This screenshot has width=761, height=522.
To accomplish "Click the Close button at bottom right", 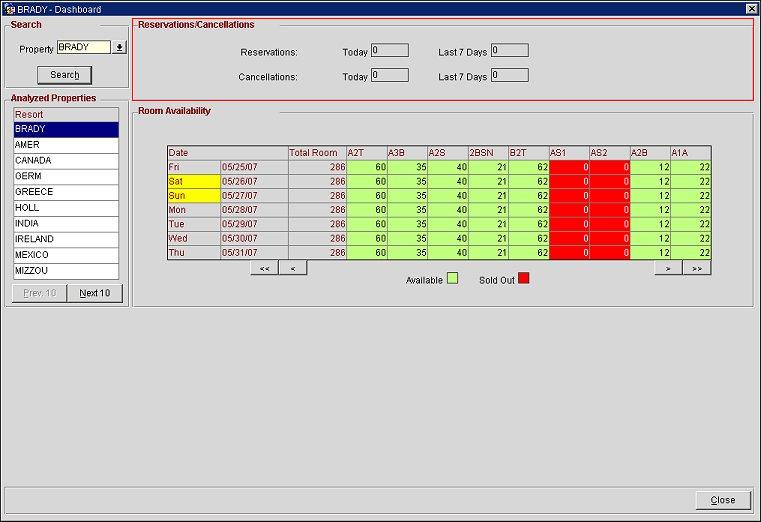I will [722, 500].
